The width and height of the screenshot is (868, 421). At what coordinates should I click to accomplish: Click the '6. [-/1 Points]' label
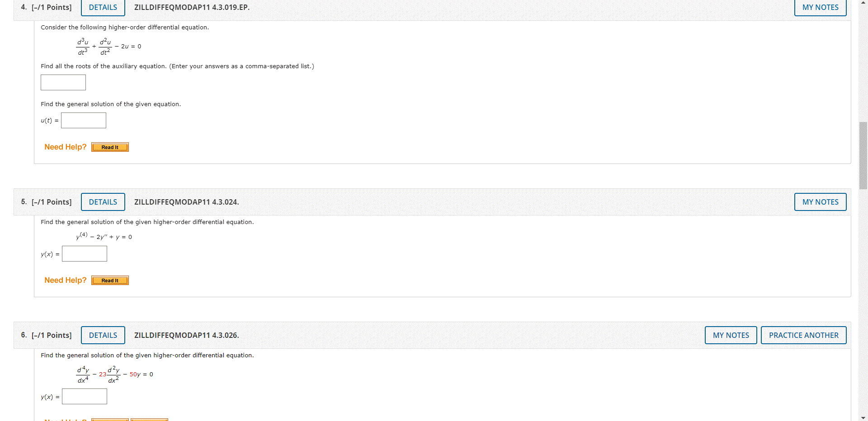(x=46, y=335)
